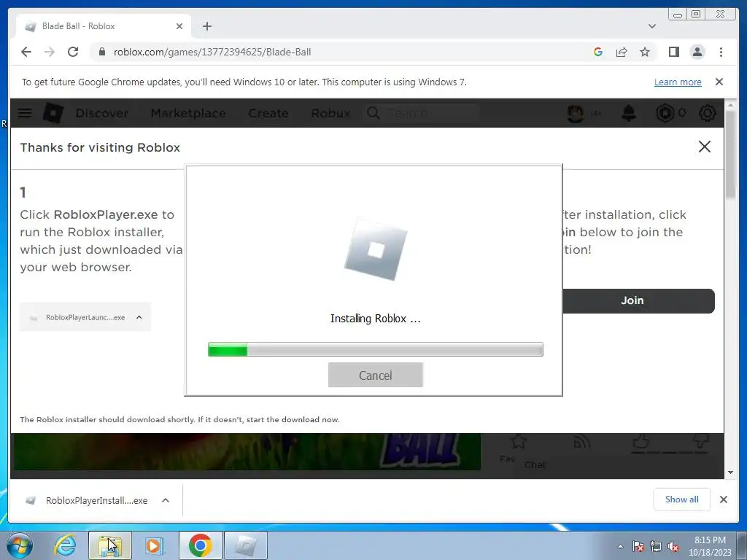Open the Create menu item
The image size is (747, 560).
pos(268,113)
